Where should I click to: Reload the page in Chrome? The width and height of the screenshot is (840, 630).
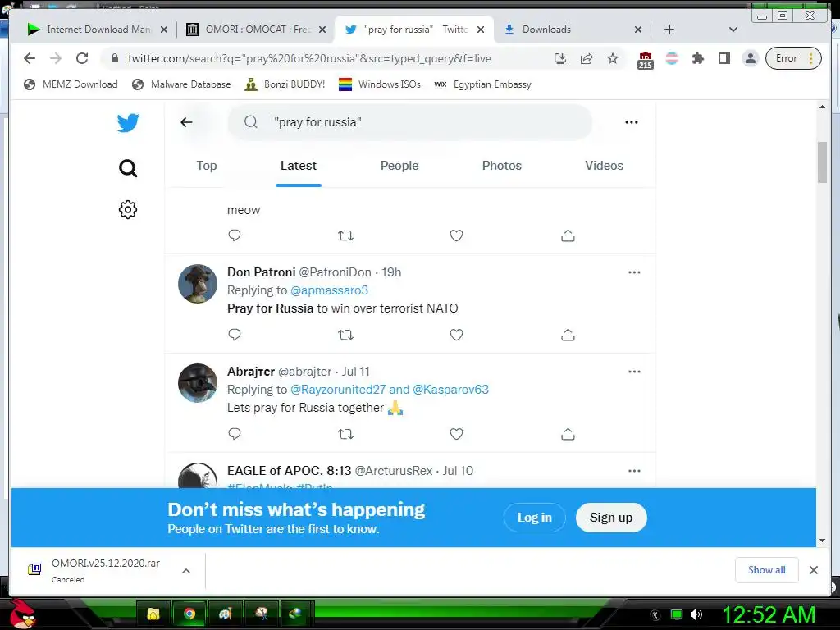click(82, 58)
